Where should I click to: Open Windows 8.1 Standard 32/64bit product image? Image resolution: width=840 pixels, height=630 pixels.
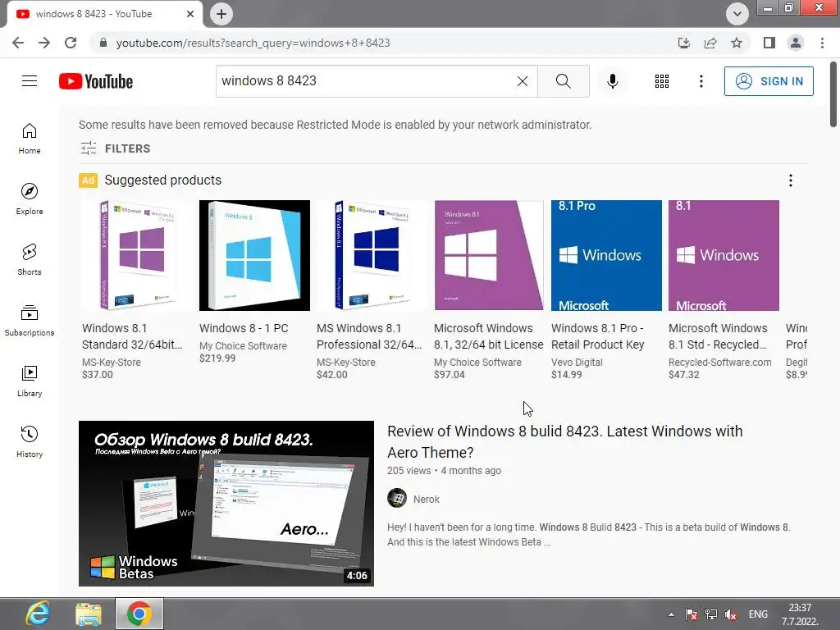coord(137,256)
